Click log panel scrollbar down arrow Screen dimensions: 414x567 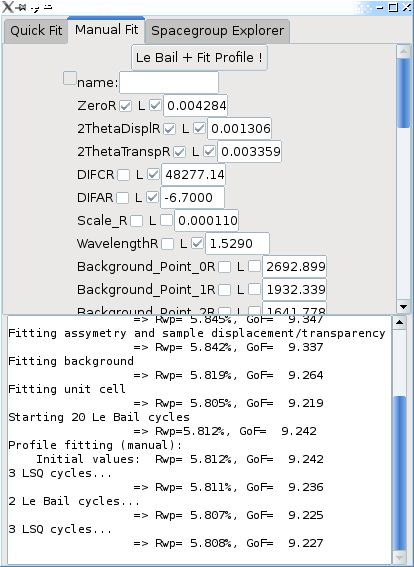(399, 557)
